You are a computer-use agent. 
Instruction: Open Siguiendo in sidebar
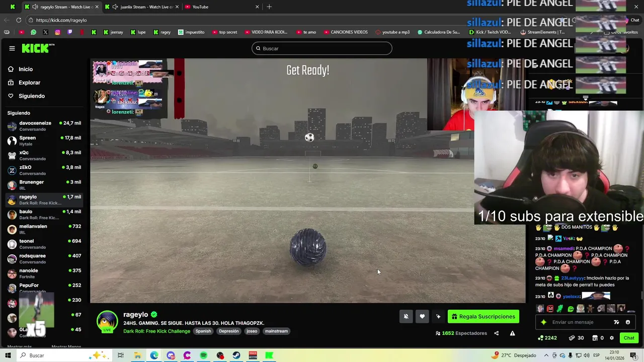click(x=31, y=96)
